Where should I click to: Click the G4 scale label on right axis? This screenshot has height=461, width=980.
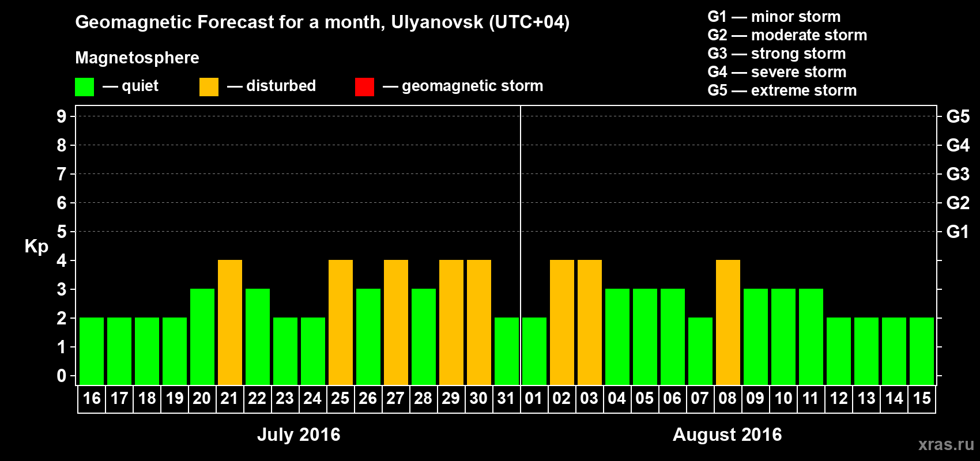point(958,145)
